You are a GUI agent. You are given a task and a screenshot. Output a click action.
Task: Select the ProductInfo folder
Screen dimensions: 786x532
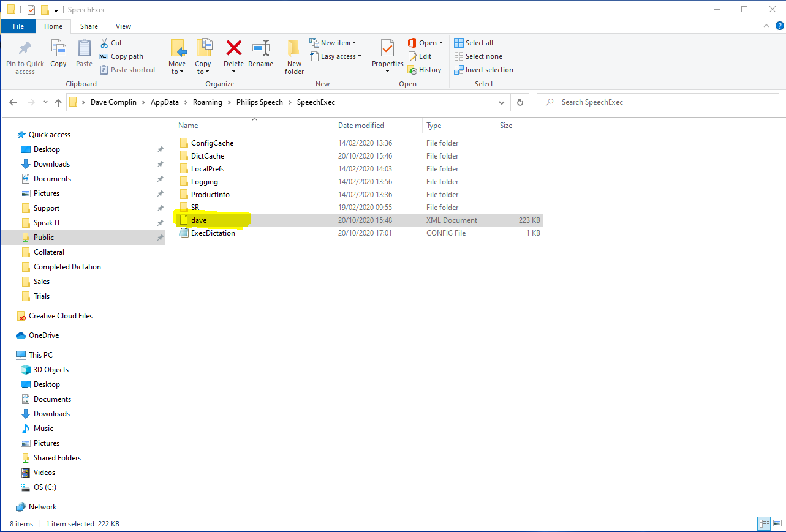(210, 195)
